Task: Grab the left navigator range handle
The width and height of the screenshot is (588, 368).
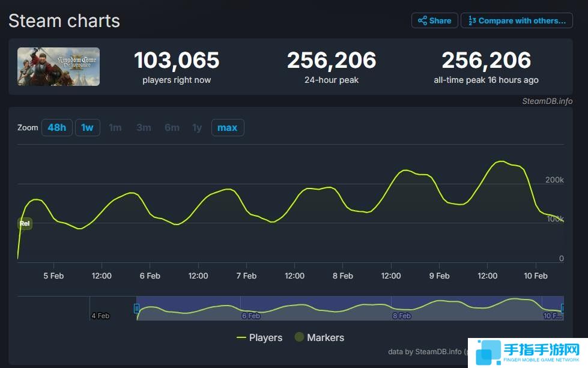Action: coord(137,308)
